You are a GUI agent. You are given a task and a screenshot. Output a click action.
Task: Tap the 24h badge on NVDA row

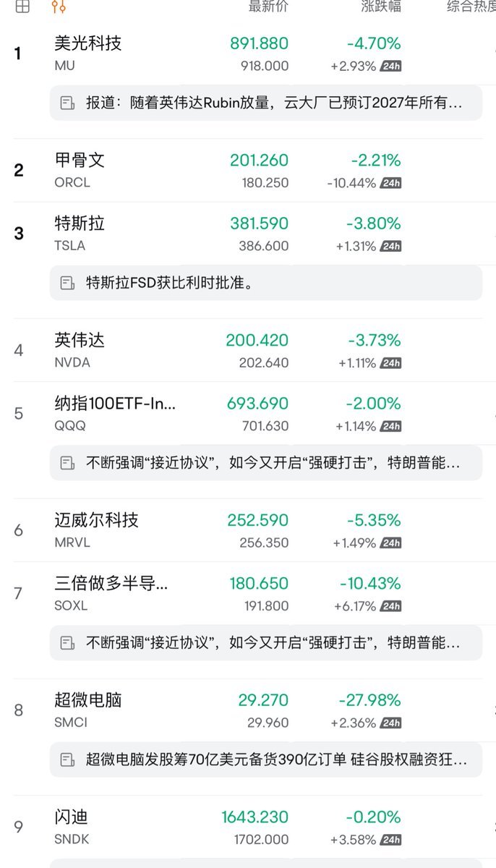point(390,363)
